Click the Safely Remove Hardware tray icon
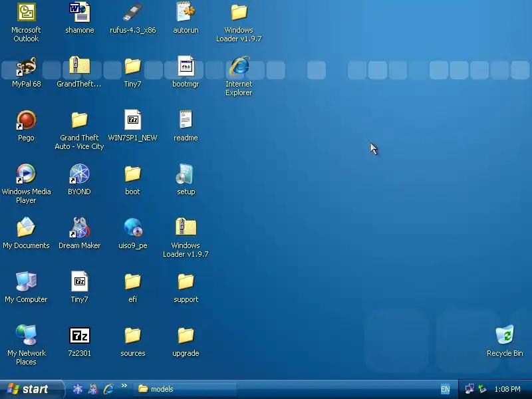The height and width of the screenshot is (399, 532). point(481,389)
